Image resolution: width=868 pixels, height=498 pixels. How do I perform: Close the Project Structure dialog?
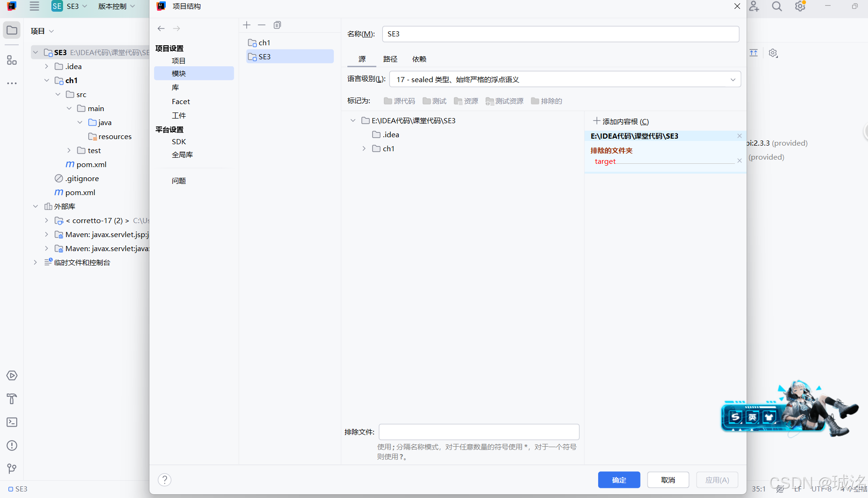click(737, 6)
